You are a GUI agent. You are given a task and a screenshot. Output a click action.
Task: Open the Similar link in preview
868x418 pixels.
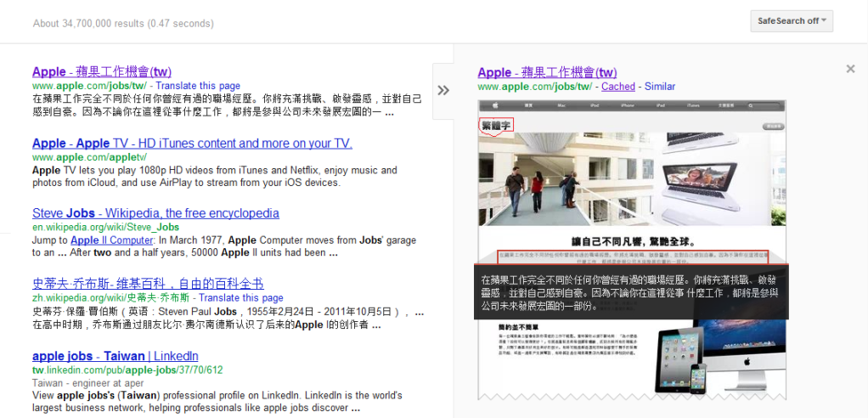[660, 87]
